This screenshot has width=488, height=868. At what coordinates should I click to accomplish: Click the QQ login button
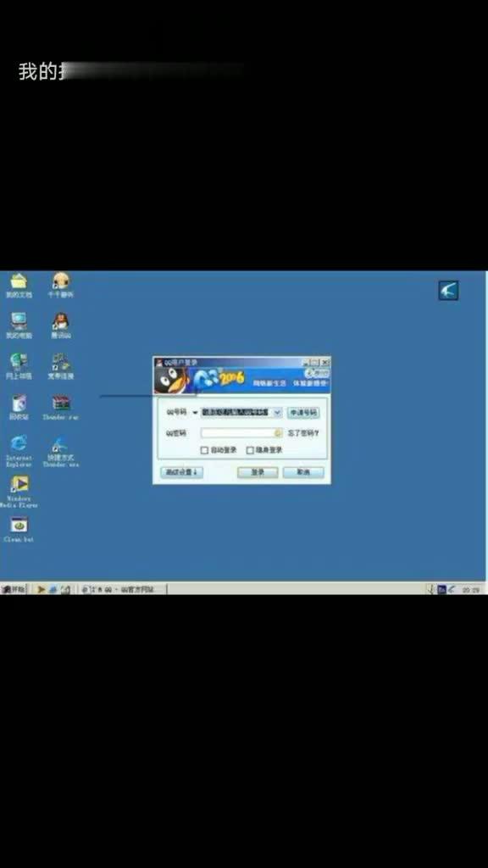[x=258, y=472]
